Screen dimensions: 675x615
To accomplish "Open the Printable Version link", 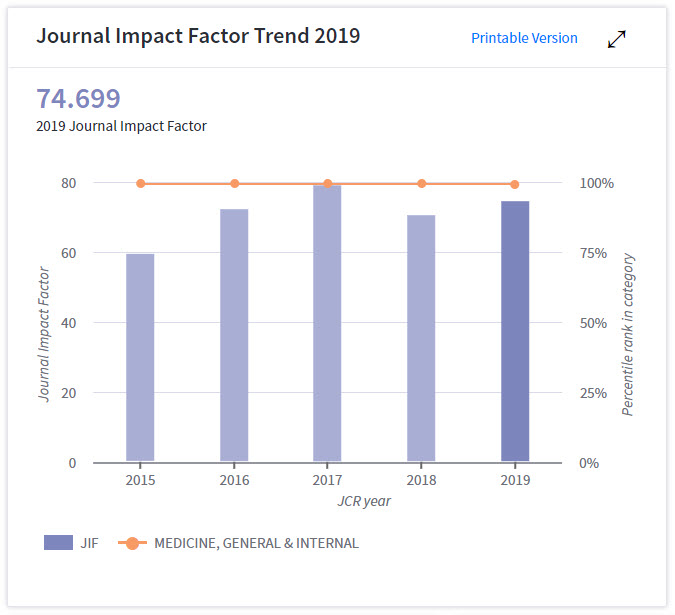I will pyautogui.click(x=524, y=38).
